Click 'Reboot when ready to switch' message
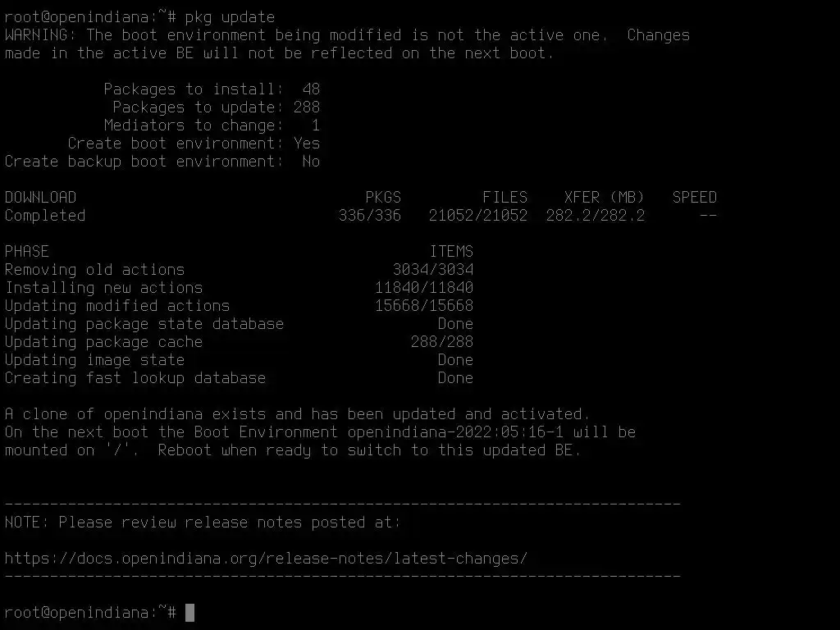The image size is (840, 630). tap(370, 450)
